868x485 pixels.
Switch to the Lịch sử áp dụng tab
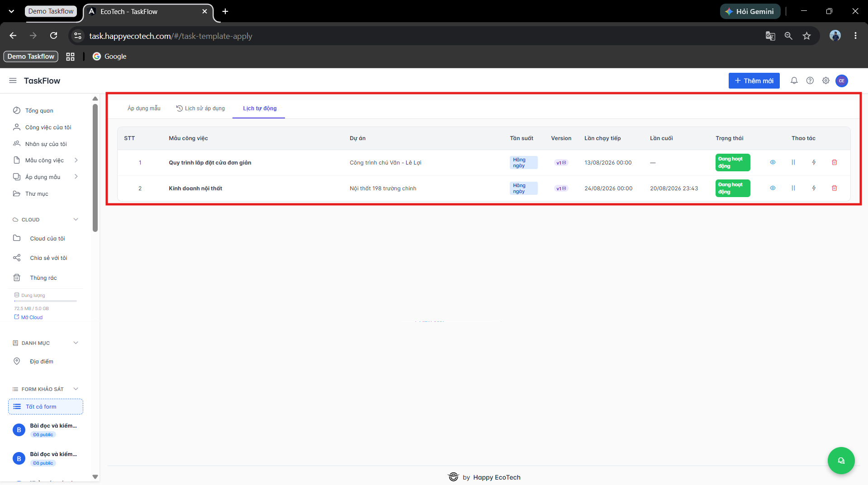pyautogui.click(x=200, y=108)
